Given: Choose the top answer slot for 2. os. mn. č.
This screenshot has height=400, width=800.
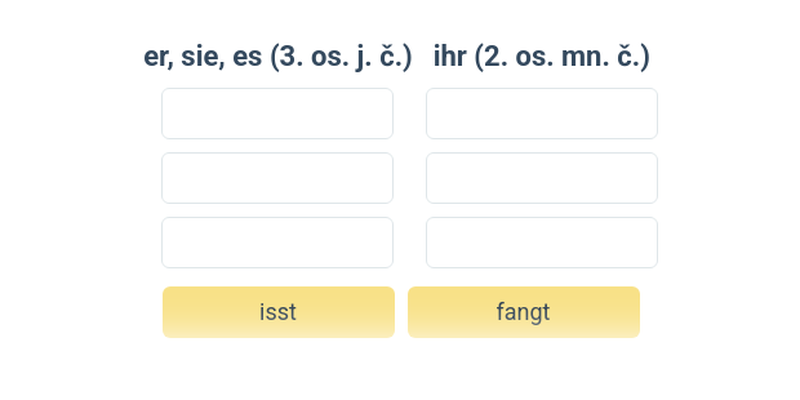Looking at the screenshot, I should [541, 113].
